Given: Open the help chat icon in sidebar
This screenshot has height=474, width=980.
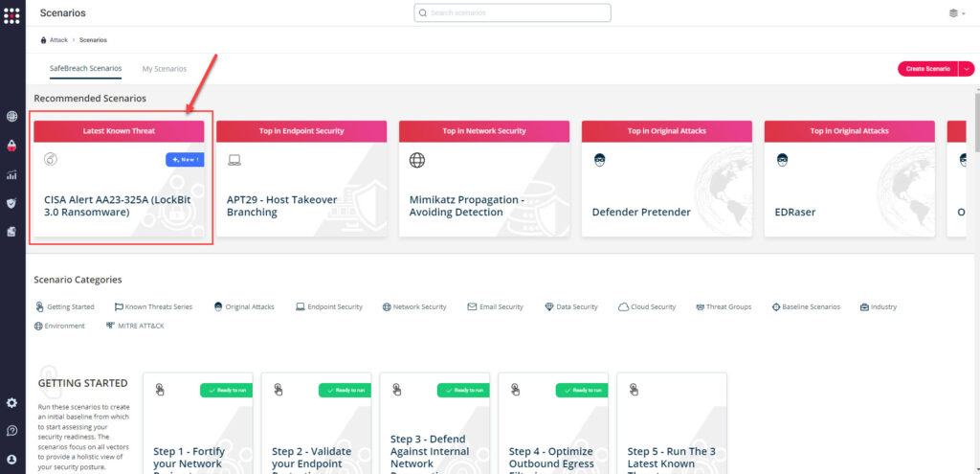Looking at the screenshot, I should 11,432.
